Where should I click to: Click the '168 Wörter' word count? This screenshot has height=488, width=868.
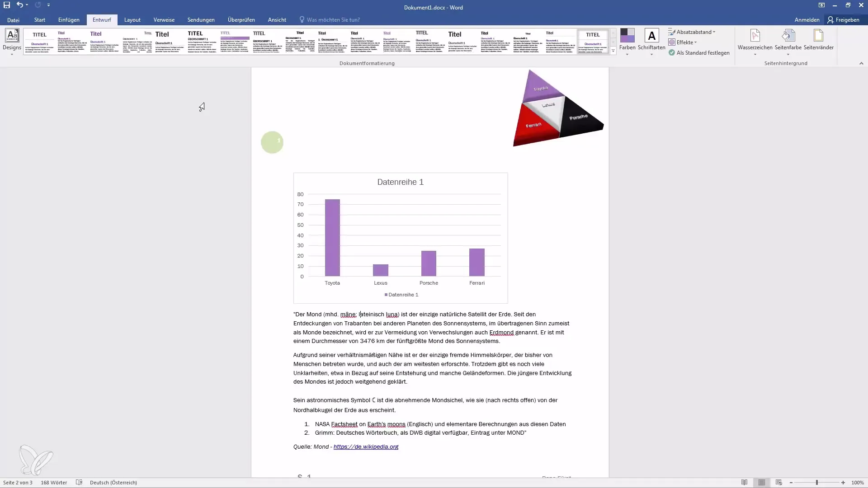54,483
